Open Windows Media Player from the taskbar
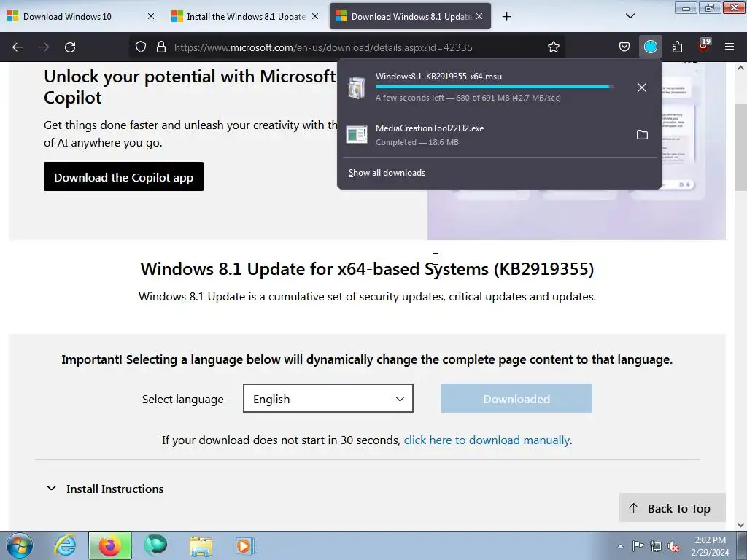This screenshot has width=747, height=560. [x=245, y=545]
